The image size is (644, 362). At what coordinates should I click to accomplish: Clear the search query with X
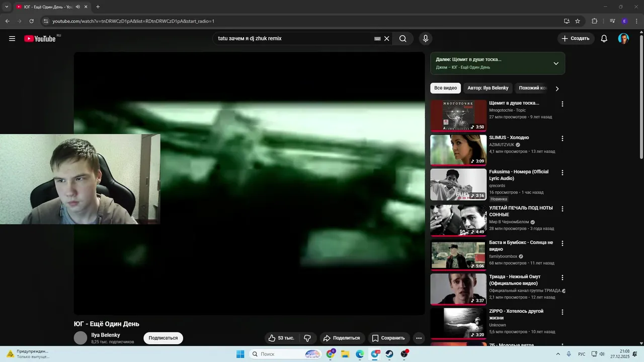pos(387,39)
